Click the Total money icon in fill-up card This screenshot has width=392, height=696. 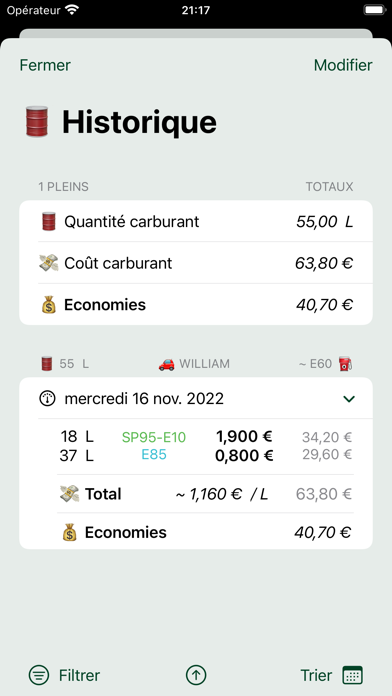(69, 494)
